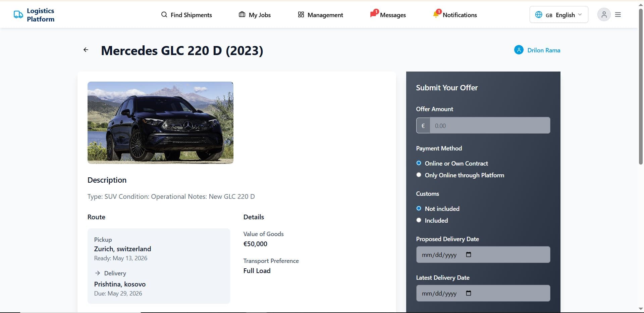Click pickup location 'Zurich, switzerland'

(122, 249)
